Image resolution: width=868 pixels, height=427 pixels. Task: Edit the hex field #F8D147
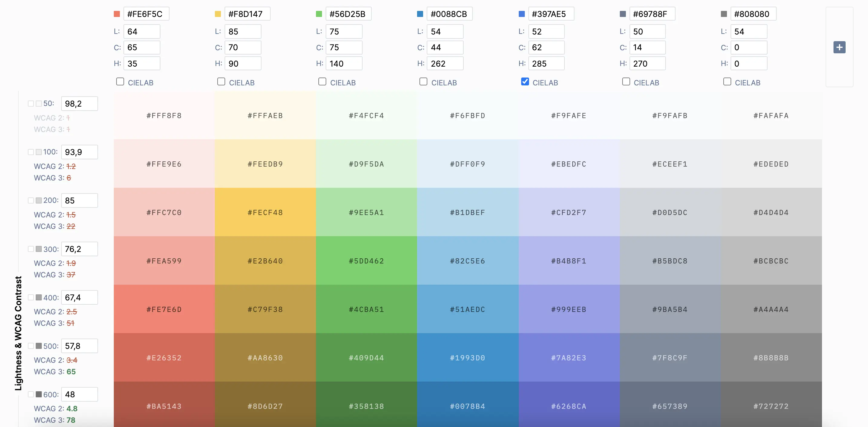pos(247,14)
